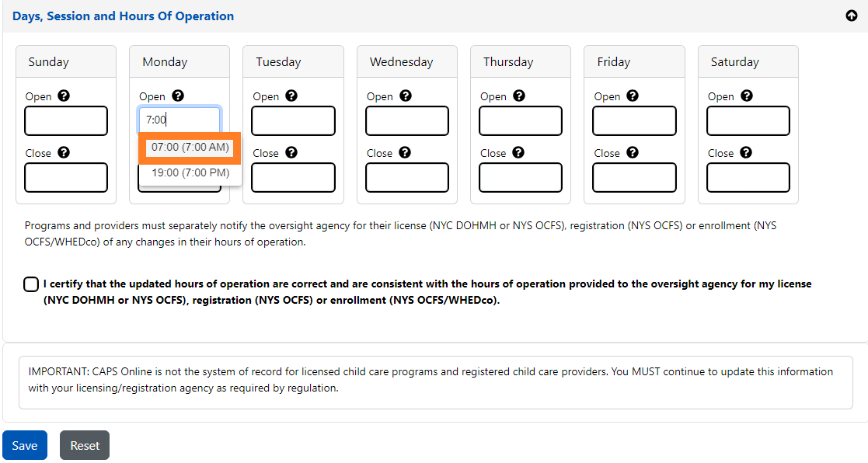Click help icon next to Monday Open

[x=178, y=96]
